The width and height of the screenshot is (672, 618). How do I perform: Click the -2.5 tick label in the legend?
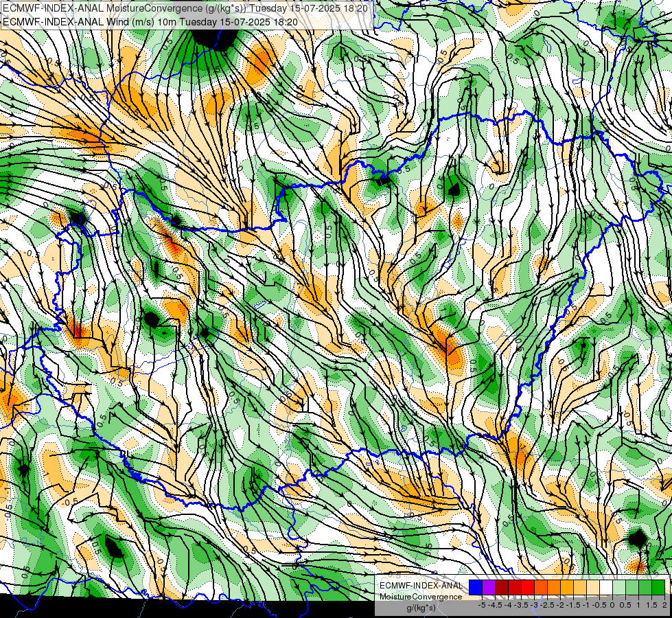(x=547, y=605)
